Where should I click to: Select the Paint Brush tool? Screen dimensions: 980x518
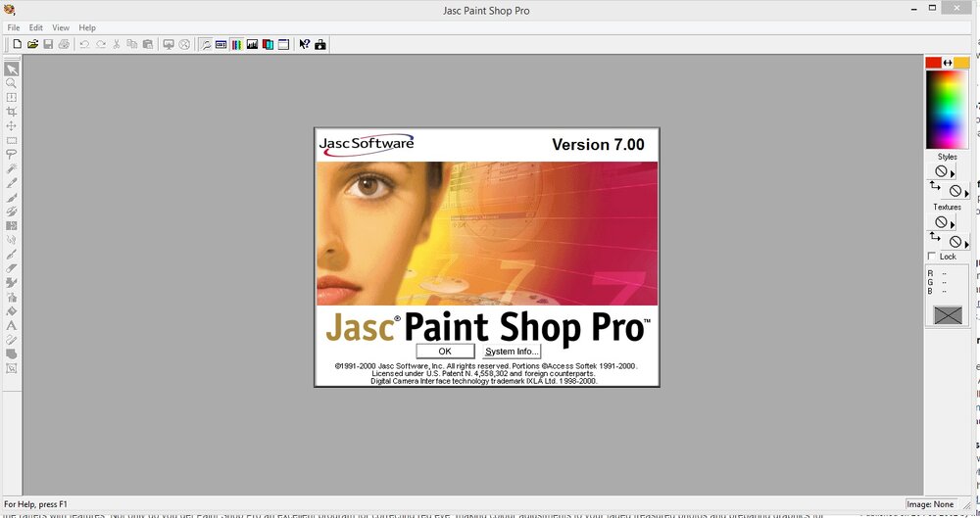pos(11,198)
